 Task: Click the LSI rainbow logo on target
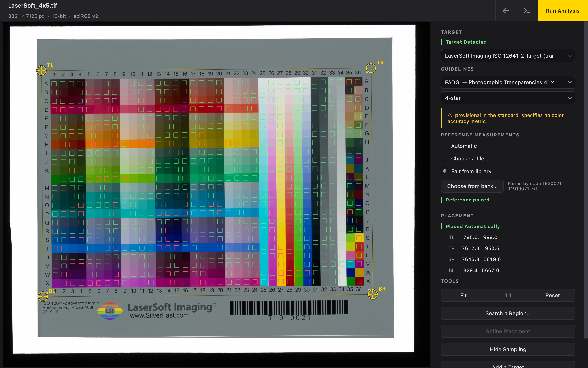click(x=110, y=311)
